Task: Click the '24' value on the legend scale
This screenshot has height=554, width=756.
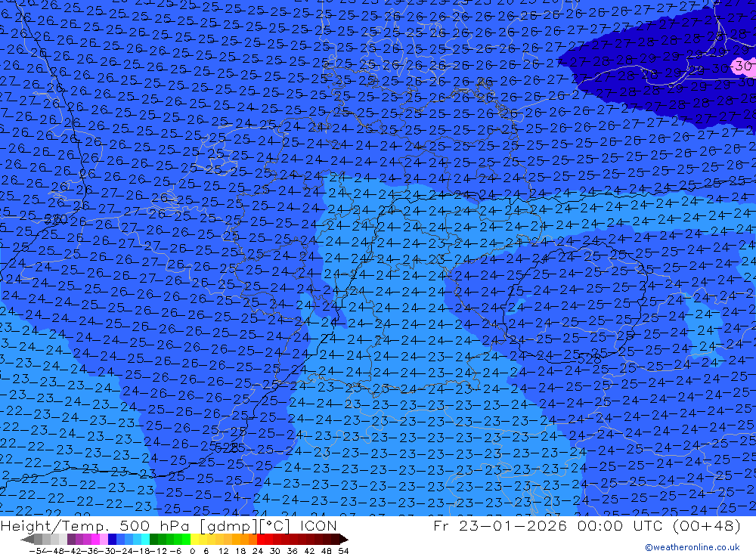Action: (258, 551)
